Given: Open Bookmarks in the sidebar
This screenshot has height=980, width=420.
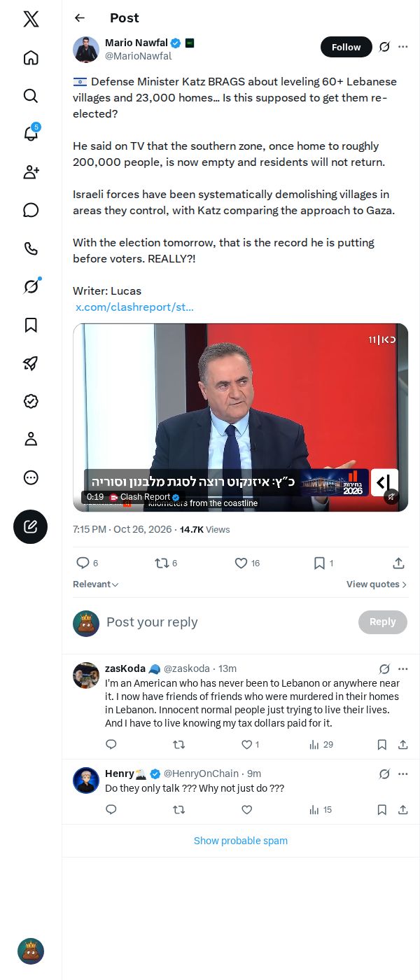Looking at the screenshot, I should (31, 325).
